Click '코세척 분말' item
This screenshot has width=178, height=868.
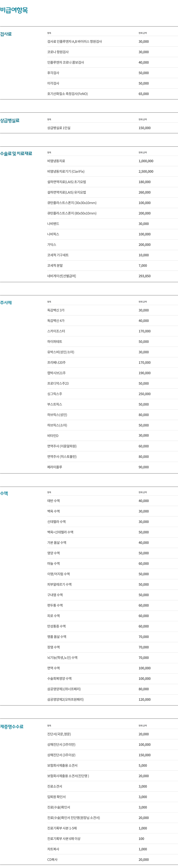[x=55, y=265]
